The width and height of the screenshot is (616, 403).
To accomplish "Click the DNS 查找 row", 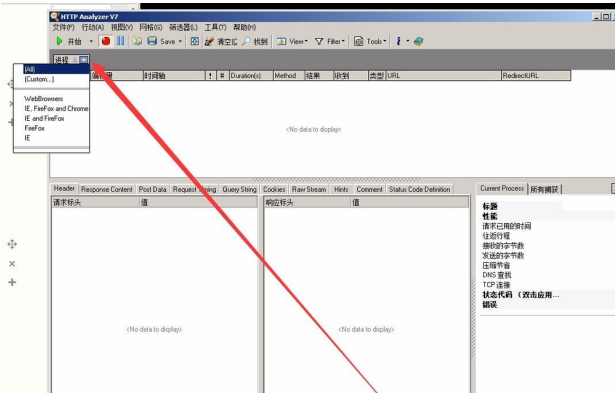I will click(497, 275).
